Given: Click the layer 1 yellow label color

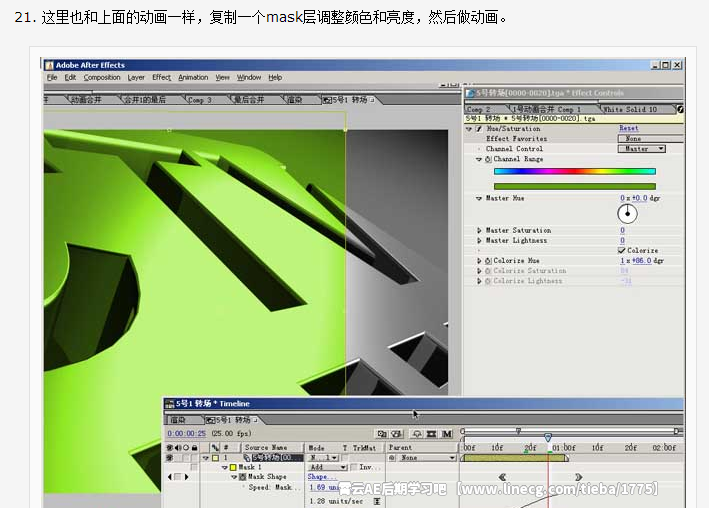Looking at the screenshot, I should pos(216,458).
